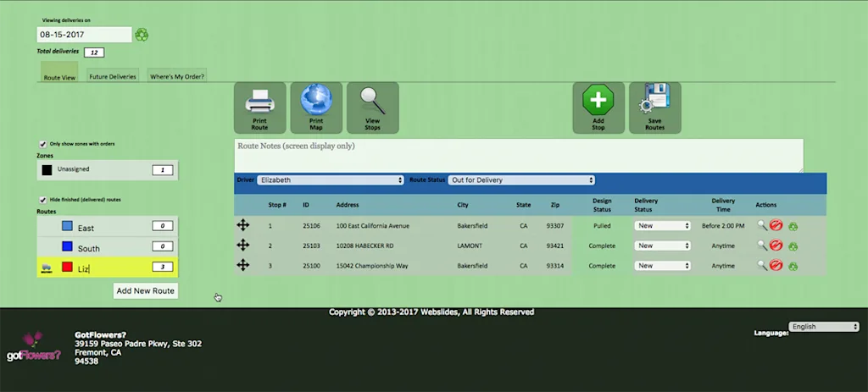Screen dimensions: 868x392
Task: Open Delivery Status dropdown for stop 3
Action: tap(663, 265)
